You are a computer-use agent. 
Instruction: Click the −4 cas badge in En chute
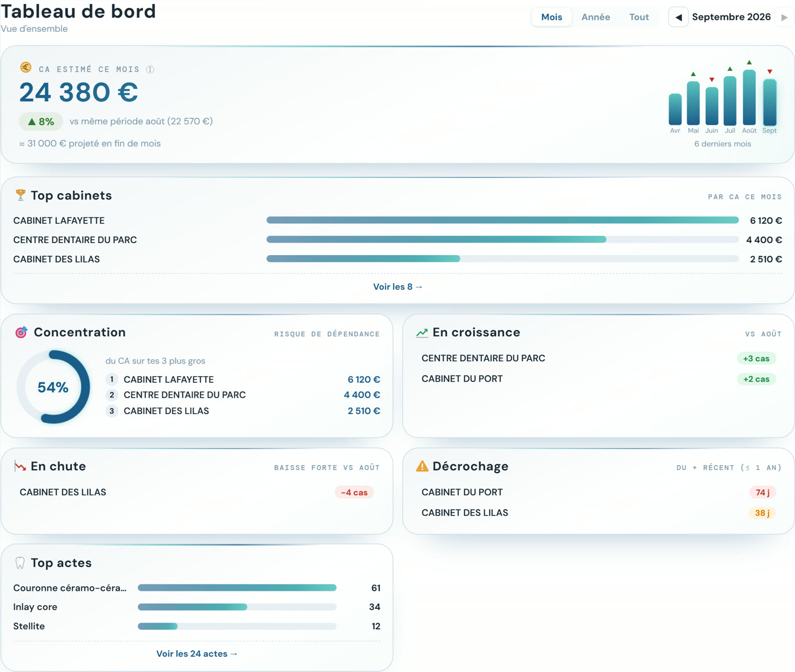pos(354,492)
